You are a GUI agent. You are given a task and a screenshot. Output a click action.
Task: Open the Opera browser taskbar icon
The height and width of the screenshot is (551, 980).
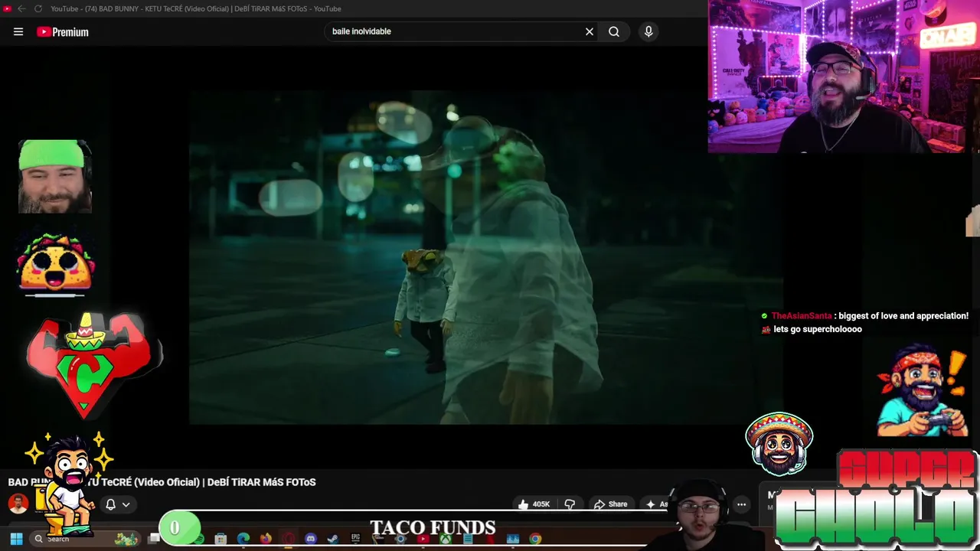coord(288,539)
